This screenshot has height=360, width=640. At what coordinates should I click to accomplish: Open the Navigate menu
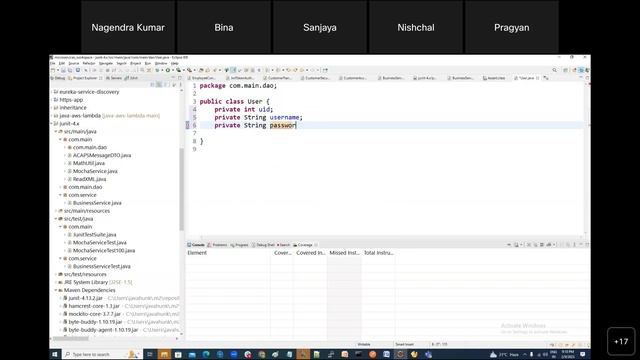pyautogui.click(x=106, y=64)
